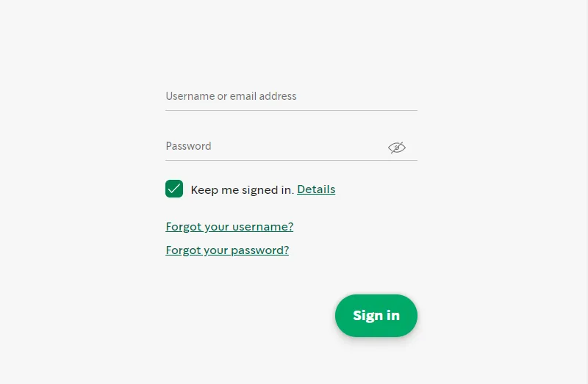Open the Details link
The width and height of the screenshot is (588, 384).
click(316, 189)
